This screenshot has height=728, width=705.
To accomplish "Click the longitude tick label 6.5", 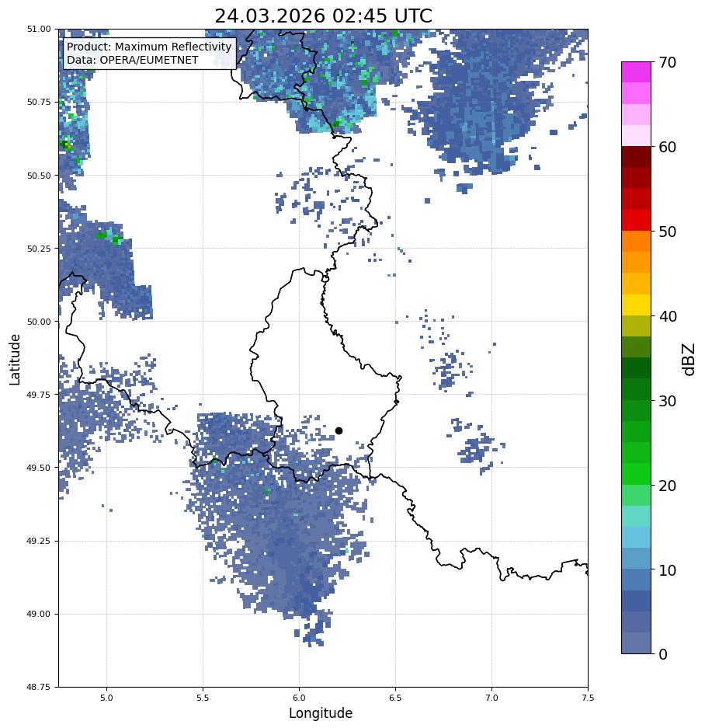I will click(x=395, y=698).
